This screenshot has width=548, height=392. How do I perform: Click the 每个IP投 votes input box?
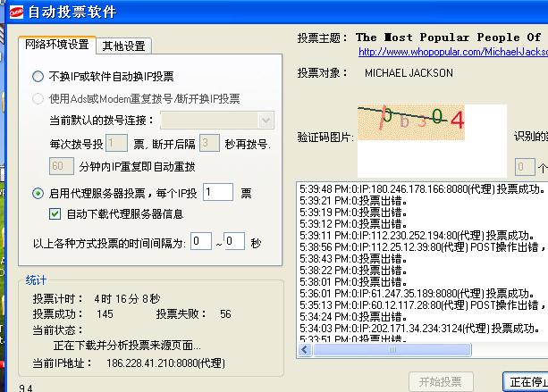(x=218, y=192)
